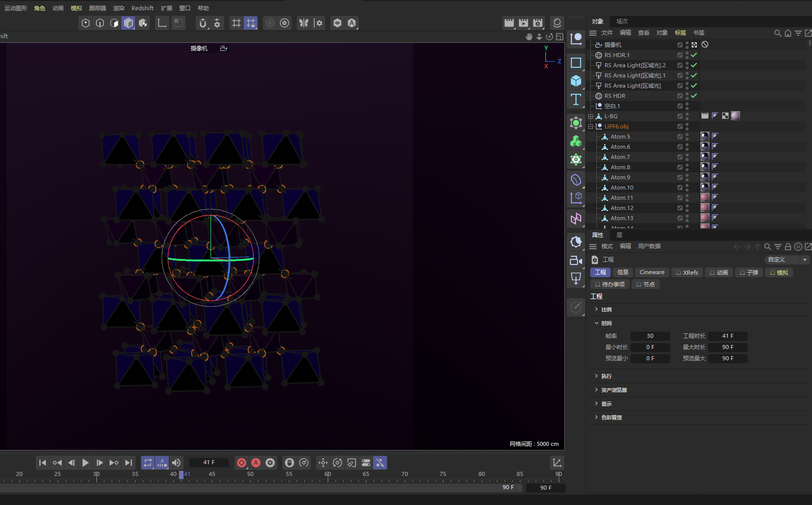
Task: Click the 帧率 input field showing 30
Action: point(650,336)
